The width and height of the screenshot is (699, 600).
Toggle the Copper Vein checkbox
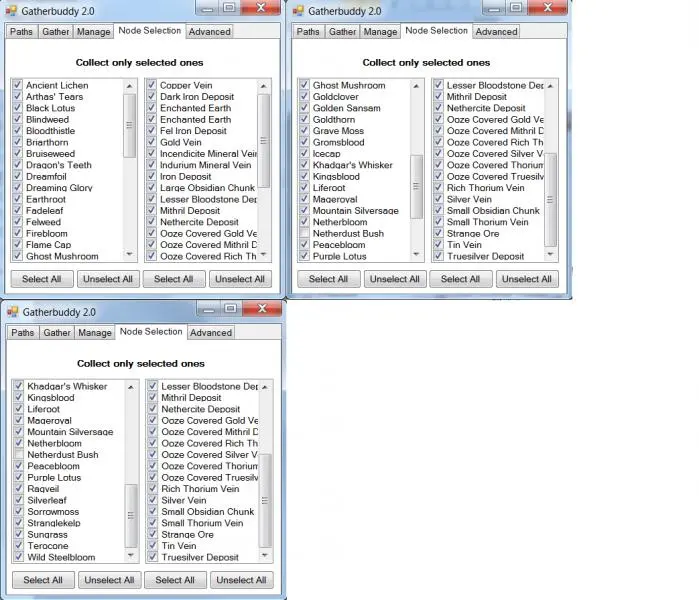pyautogui.click(x=152, y=85)
